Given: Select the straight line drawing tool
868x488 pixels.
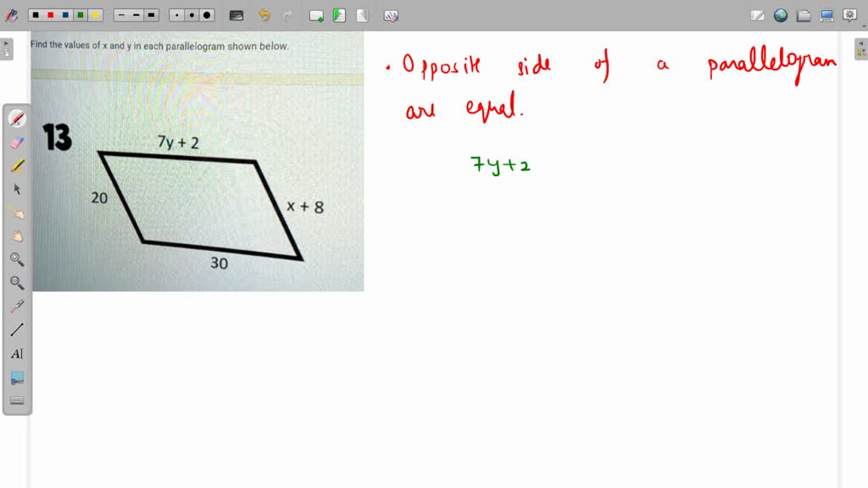Looking at the screenshot, I should coord(16,330).
